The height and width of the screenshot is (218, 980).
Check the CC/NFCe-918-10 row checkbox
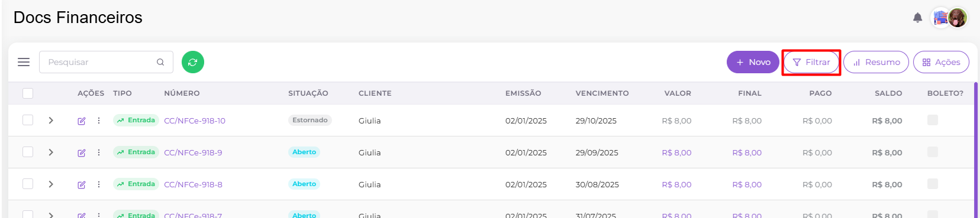point(28,120)
